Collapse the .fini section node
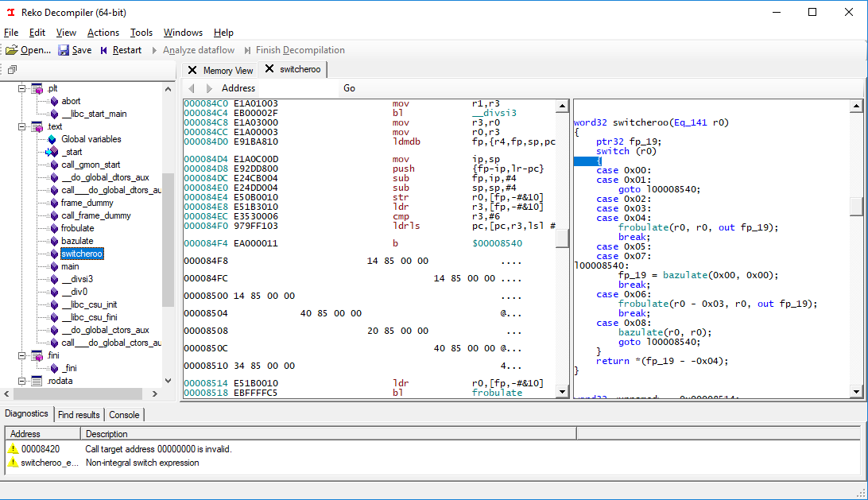 coord(22,355)
